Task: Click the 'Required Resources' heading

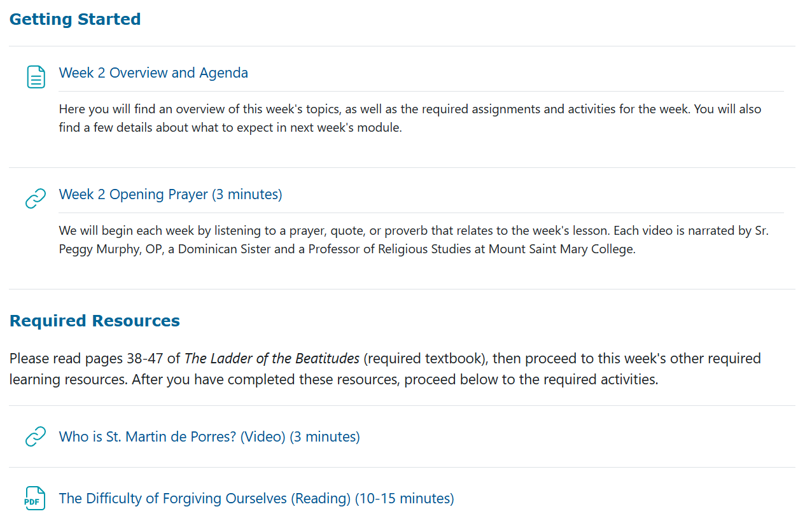Action: click(x=94, y=321)
